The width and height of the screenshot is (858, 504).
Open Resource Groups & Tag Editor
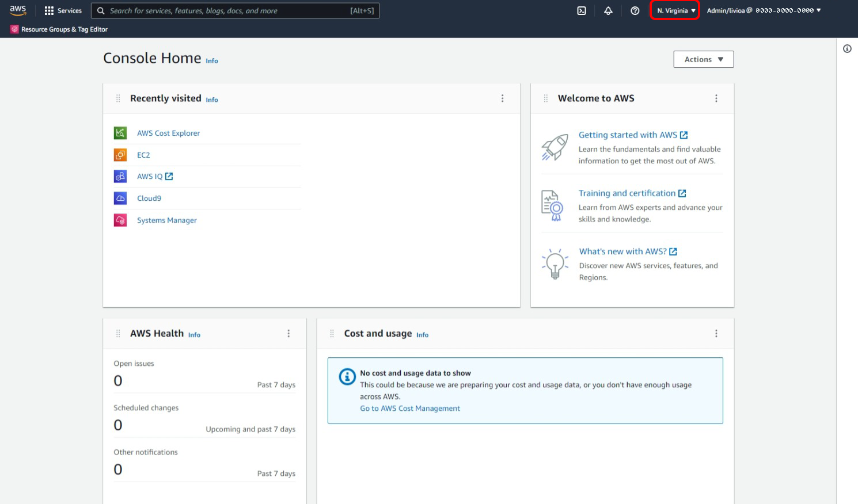(x=59, y=29)
